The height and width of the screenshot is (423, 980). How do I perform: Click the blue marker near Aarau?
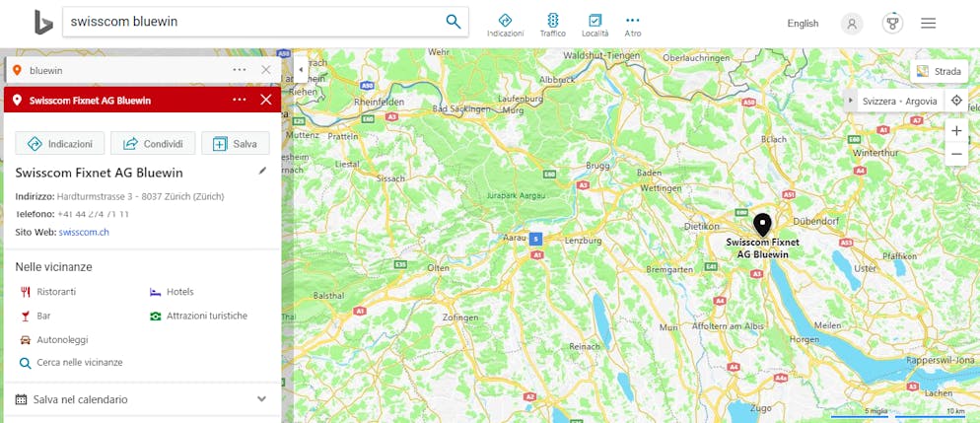pyautogui.click(x=535, y=239)
